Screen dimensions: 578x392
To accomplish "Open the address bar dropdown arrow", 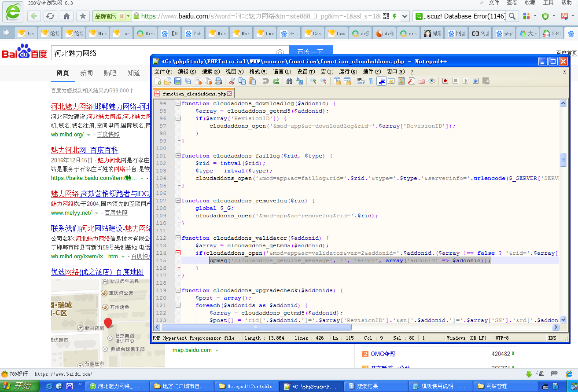I will click(x=405, y=16).
